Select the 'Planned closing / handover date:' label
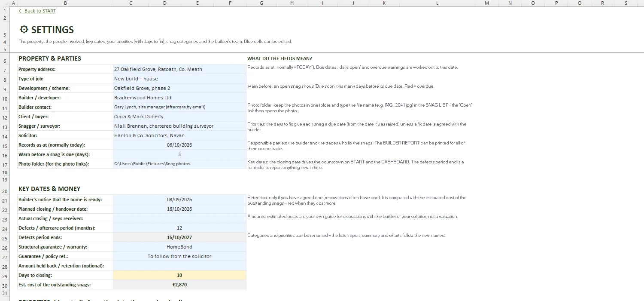This screenshot has width=644, height=301. (x=65, y=209)
